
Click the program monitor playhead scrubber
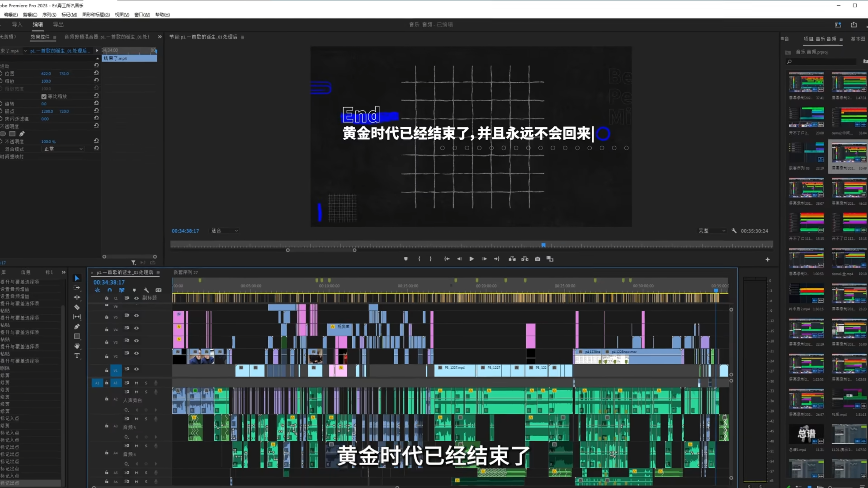pos(544,245)
